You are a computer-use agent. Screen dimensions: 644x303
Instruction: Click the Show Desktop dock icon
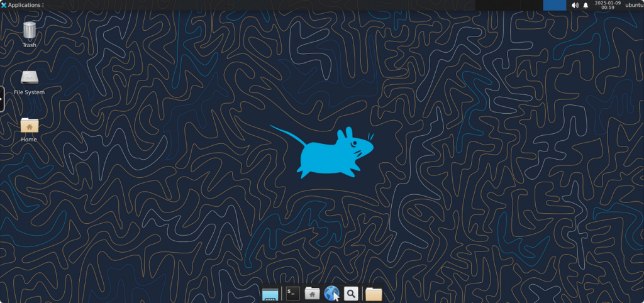click(270, 294)
